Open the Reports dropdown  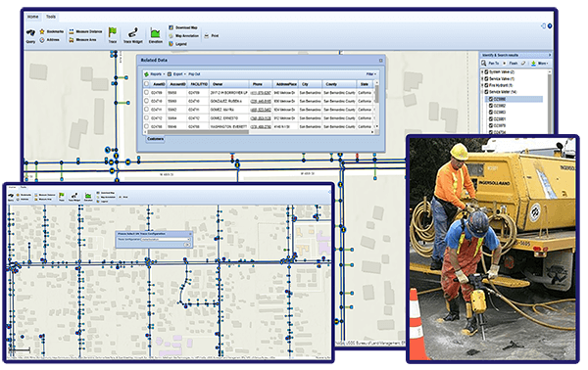(155, 74)
